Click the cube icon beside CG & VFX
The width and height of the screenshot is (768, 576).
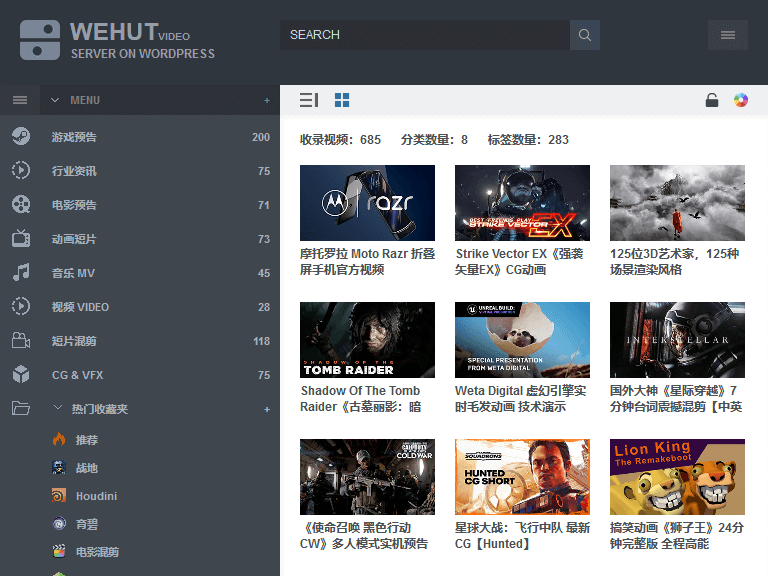tap(21, 374)
